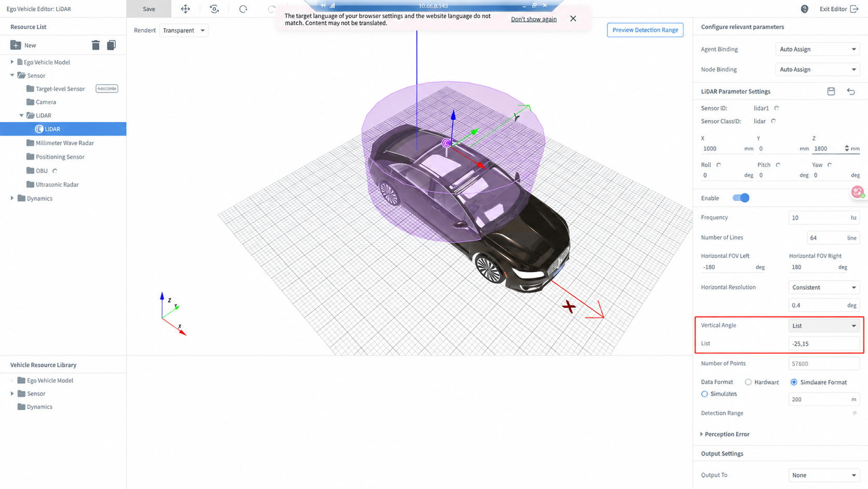Click Exit Editor
Screen dimensions: 868x489
[x=838, y=9]
